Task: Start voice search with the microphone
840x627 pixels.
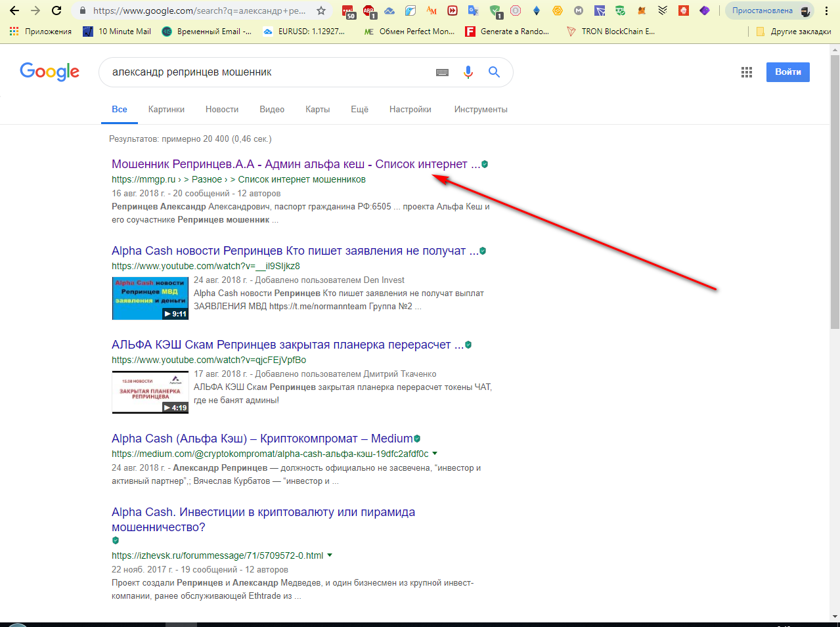Action: (x=468, y=72)
